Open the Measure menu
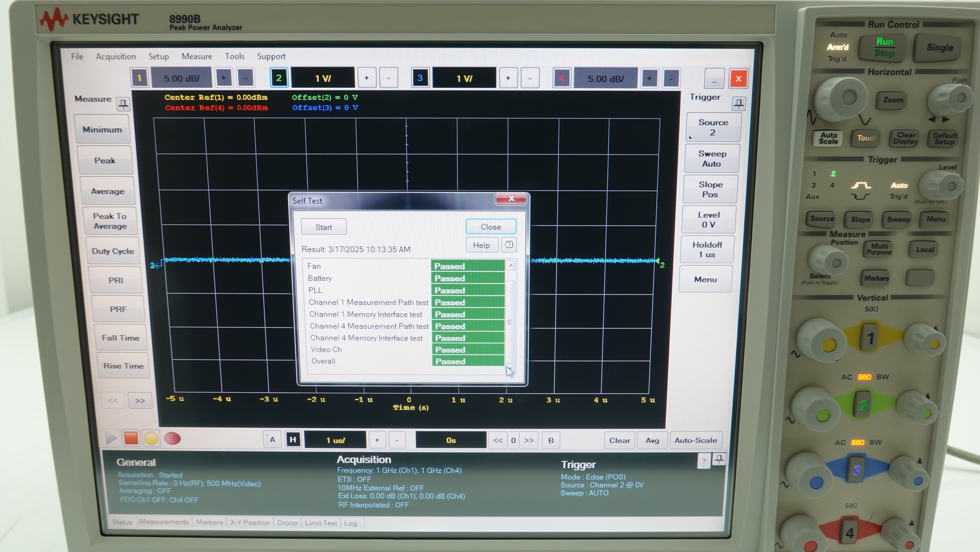This screenshot has width=980, height=552. pos(197,56)
